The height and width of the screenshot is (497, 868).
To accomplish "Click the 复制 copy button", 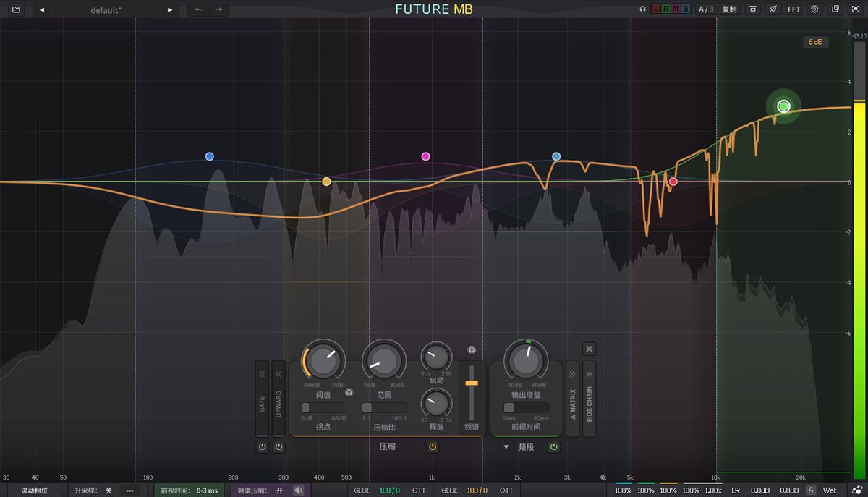I will pos(729,9).
